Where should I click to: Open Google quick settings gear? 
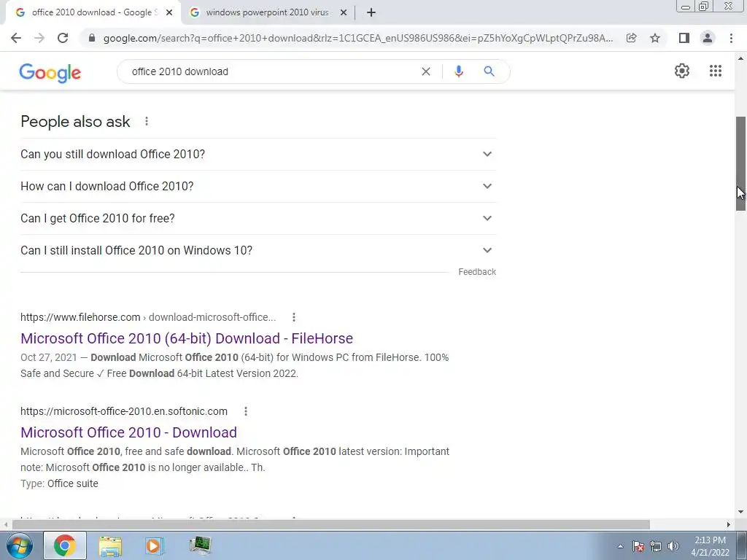[x=682, y=71]
